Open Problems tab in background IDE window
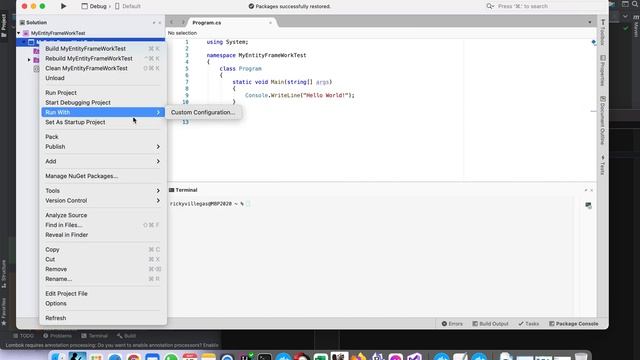The width and height of the screenshot is (640, 360). pyautogui.click(x=58, y=336)
